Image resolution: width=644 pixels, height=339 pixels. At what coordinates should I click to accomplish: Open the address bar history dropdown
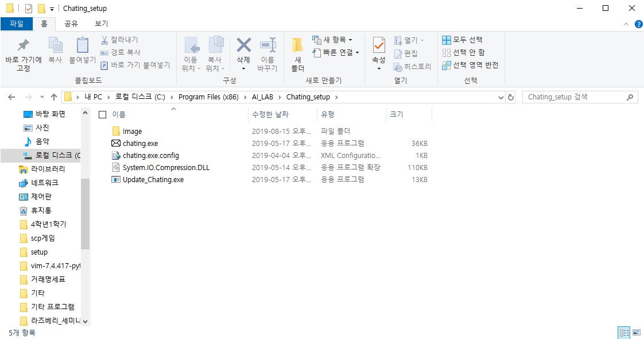[500, 97]
